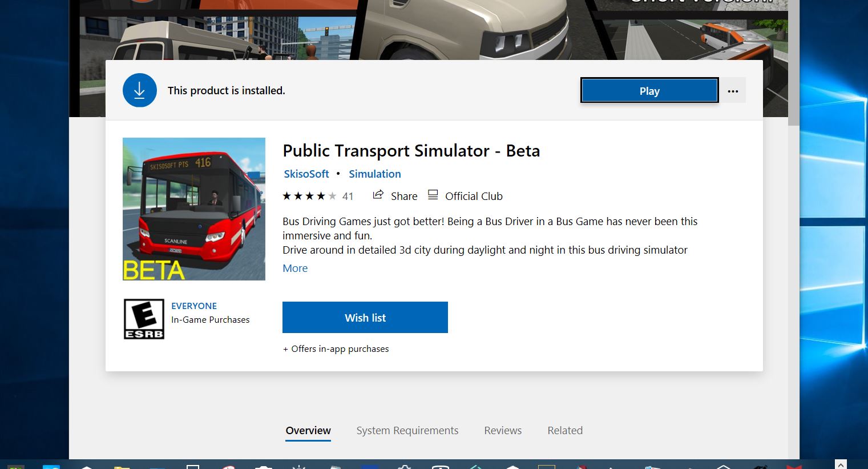This screenshot has height=469, width=868.
Task: Open the three-dots more options menu
Action: [733, 91]
